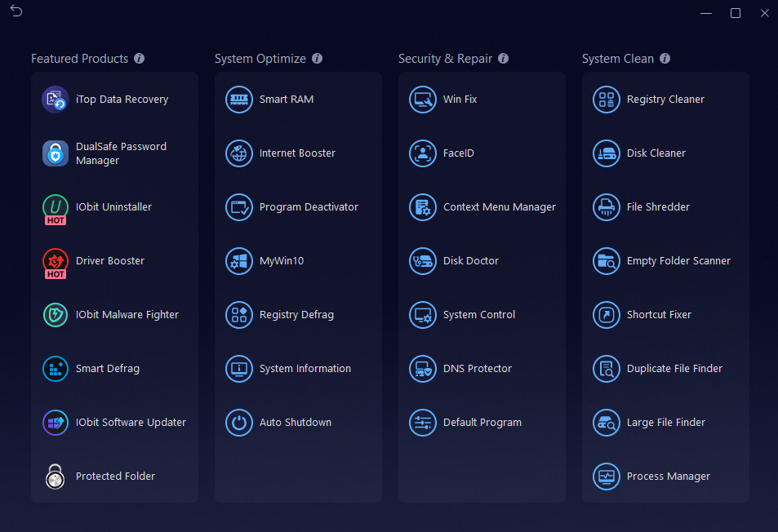Open Registry Defrag icon
This screenshot has width=778, height=532.
(239, 315)
